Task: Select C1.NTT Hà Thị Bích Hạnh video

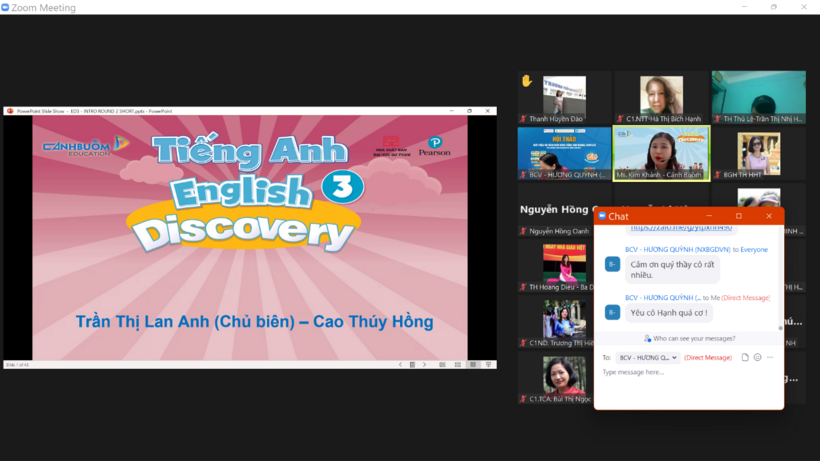Action: (x=661, y=97)
